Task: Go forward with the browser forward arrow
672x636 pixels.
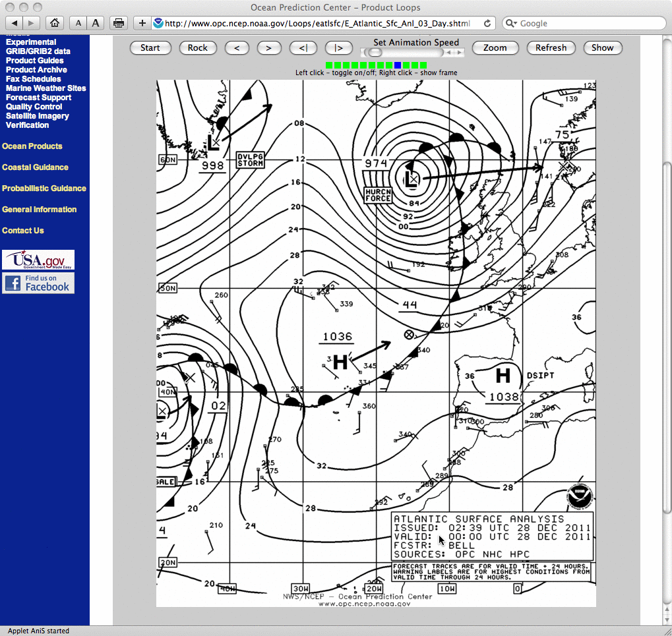Action: point(31,23)
